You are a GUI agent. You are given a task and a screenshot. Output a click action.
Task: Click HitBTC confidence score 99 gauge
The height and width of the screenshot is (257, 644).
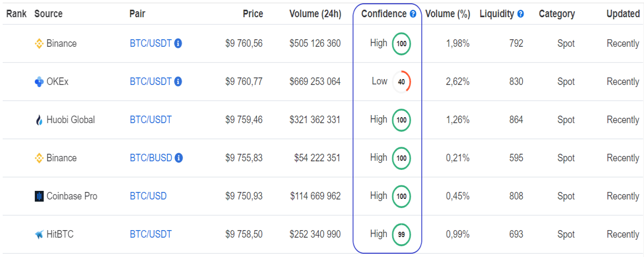click(401, 234)
